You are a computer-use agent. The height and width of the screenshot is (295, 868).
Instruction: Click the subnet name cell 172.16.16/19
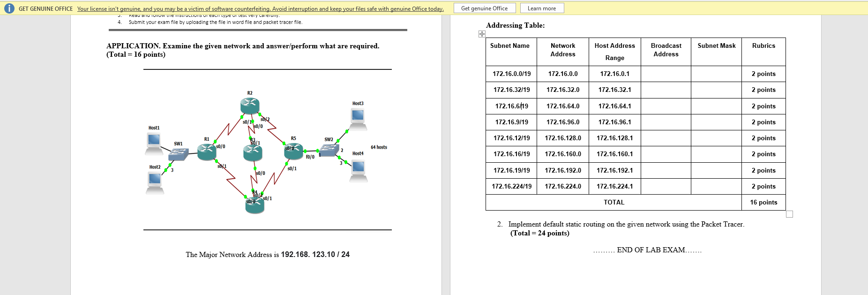(x=512, y=154)
